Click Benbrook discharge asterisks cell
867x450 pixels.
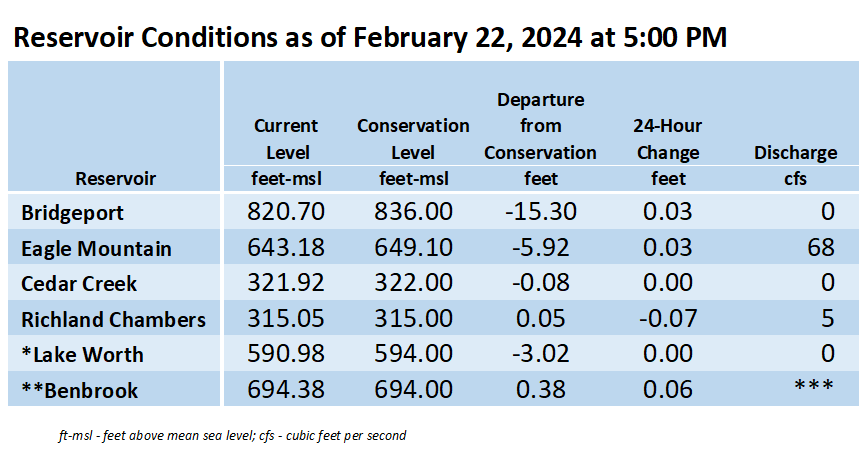coord(814,385)
